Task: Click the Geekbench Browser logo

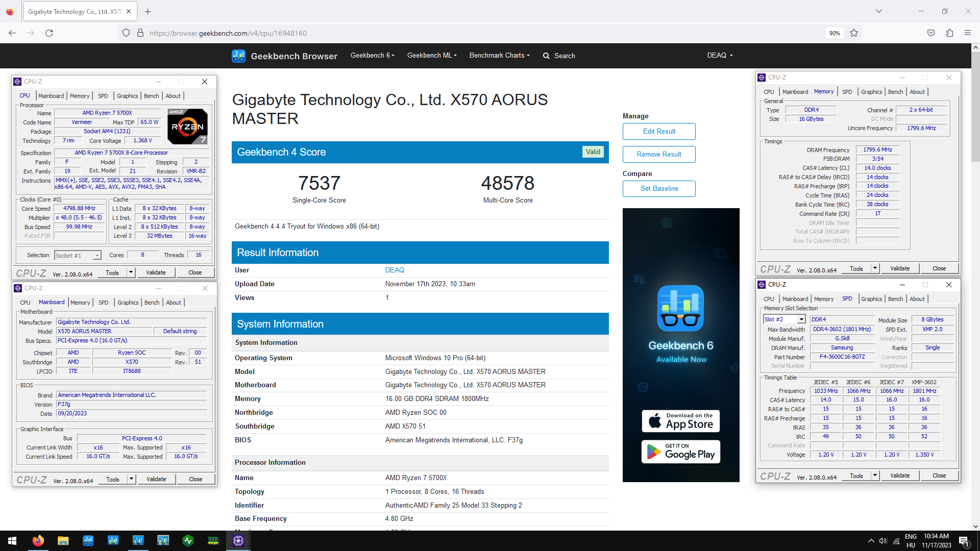Action: pos(284,56)
